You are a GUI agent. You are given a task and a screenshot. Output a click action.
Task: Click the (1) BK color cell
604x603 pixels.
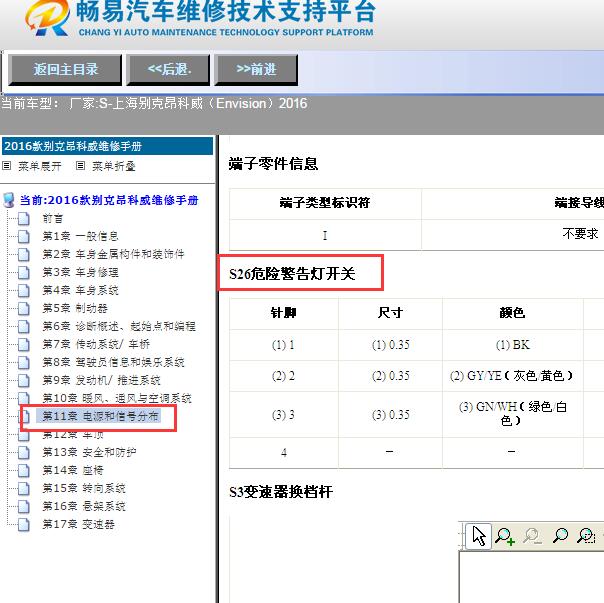tap(513, 345)
